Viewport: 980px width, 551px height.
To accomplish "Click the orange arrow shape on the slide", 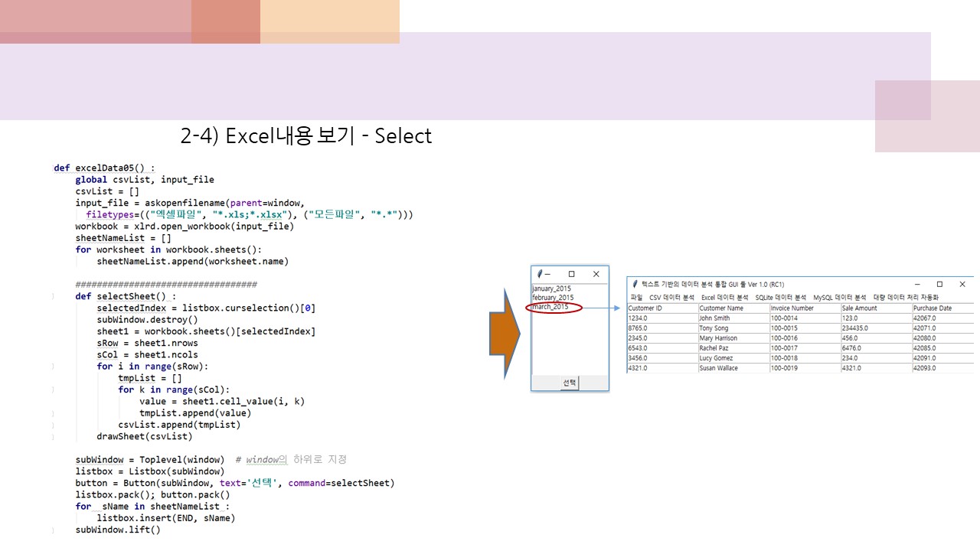I will (x=505, y=333).
